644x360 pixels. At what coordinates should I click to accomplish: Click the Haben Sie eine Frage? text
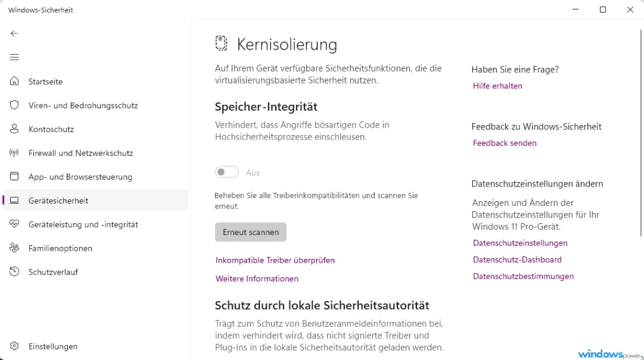pyautogui.click(x=515, y=69)
